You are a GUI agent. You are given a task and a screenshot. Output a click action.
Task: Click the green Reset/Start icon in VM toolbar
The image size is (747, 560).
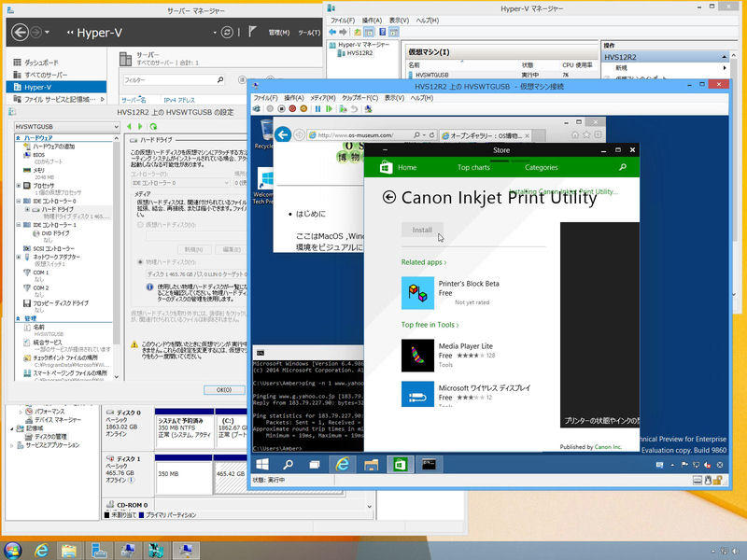(329, 109)
